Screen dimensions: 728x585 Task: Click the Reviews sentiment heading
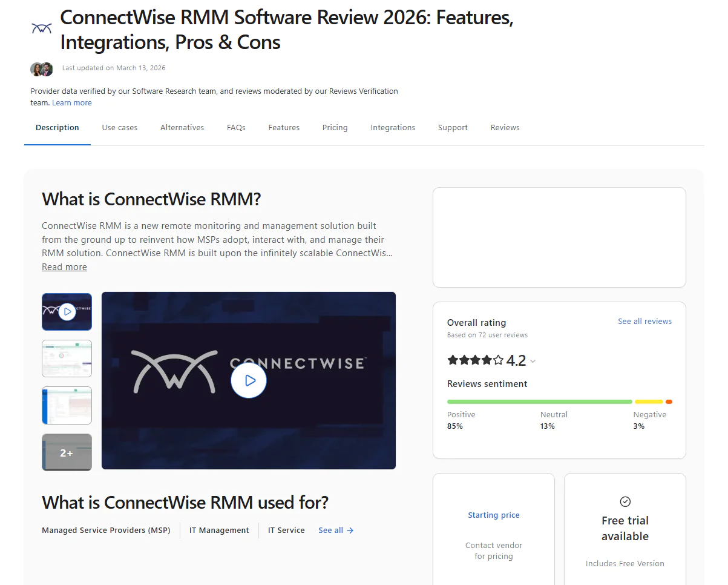click(x=487, y=384)
